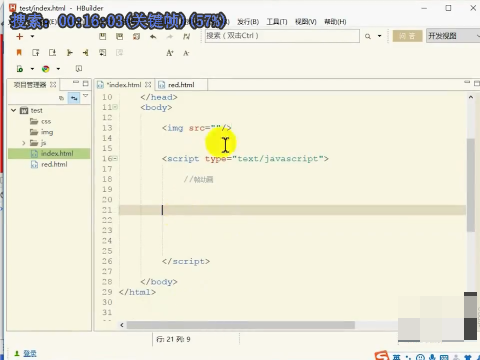
Task: Minimize the editor area
Action: tap(467, 82)
